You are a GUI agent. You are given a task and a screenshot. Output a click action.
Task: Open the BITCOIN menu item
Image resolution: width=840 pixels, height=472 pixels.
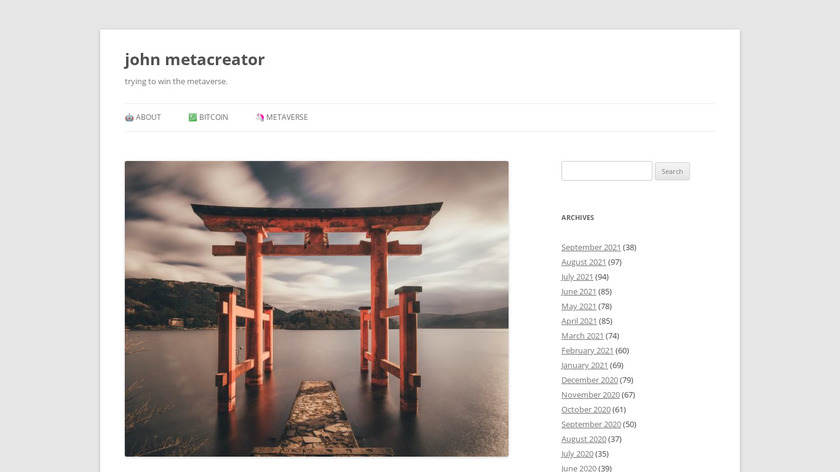click(208, 117)
